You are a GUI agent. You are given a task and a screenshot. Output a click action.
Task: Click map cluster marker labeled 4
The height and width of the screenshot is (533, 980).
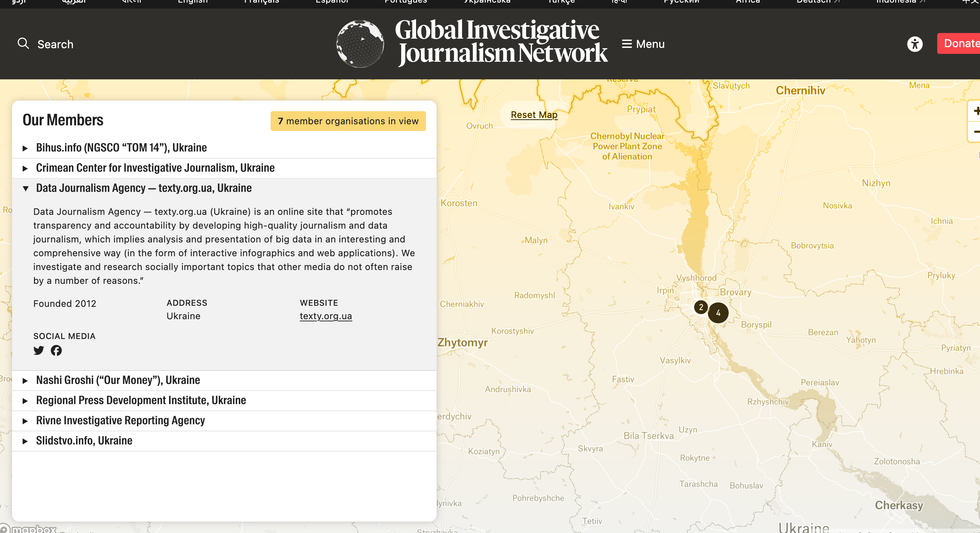[x=718, y=312]
